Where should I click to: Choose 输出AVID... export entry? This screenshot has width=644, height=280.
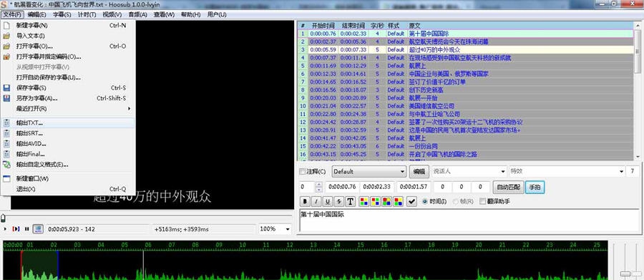68,143
